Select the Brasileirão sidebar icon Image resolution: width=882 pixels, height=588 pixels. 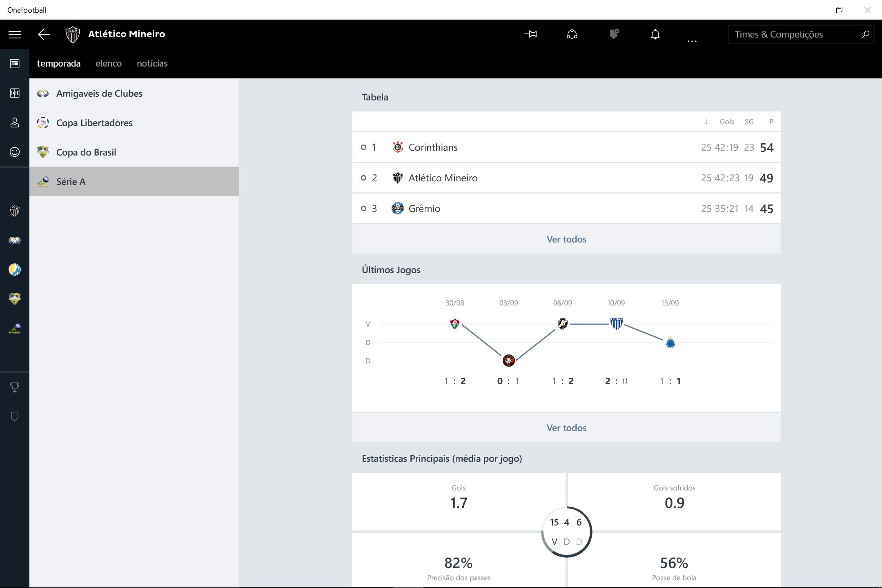coord(15,328)
